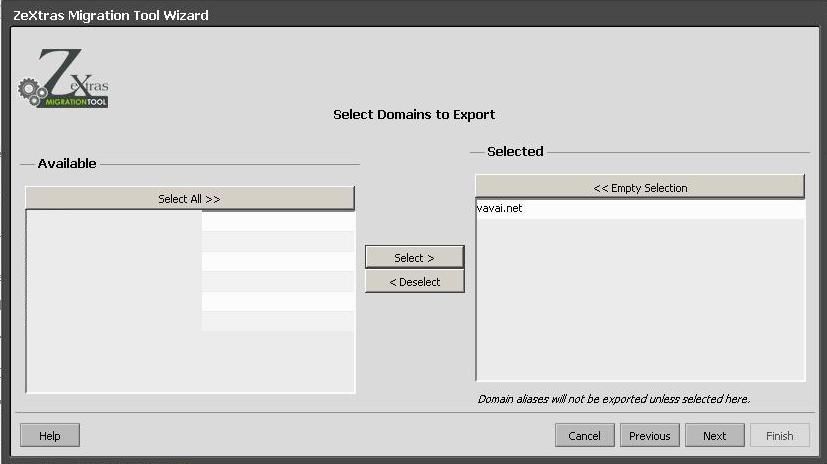This screenshot has height=464, width=827.
Task: Proceed with the Next button
Action: click(714, 436)
